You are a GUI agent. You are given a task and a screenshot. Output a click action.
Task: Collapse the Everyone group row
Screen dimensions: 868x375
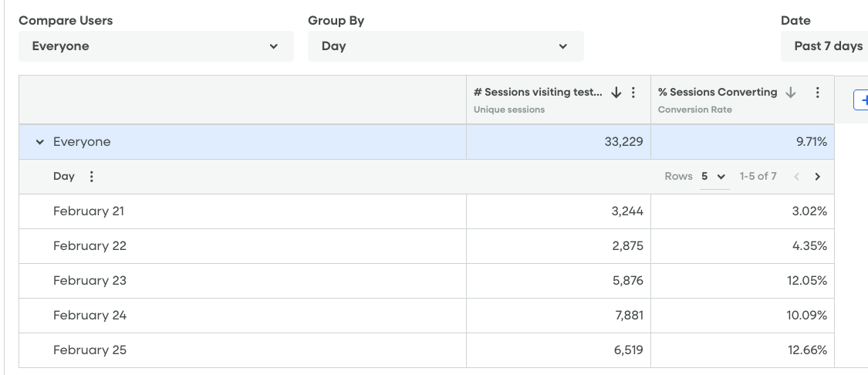pos(40,142)
